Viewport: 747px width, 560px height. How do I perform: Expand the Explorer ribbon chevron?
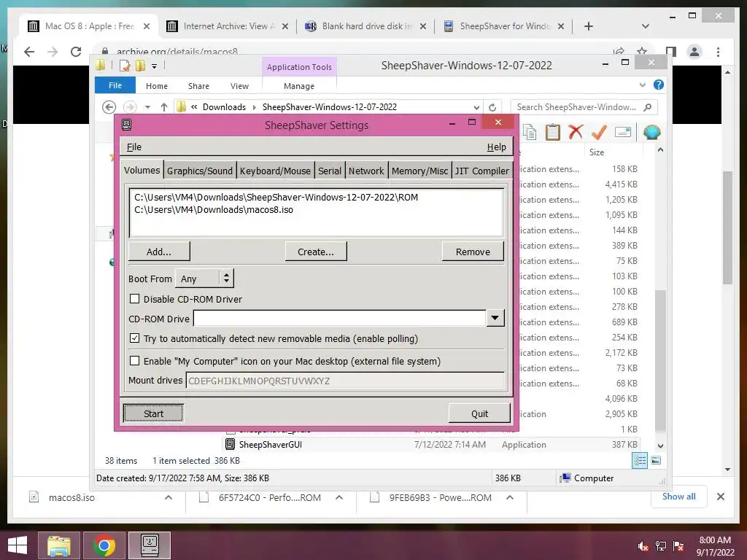coord(642,85)
